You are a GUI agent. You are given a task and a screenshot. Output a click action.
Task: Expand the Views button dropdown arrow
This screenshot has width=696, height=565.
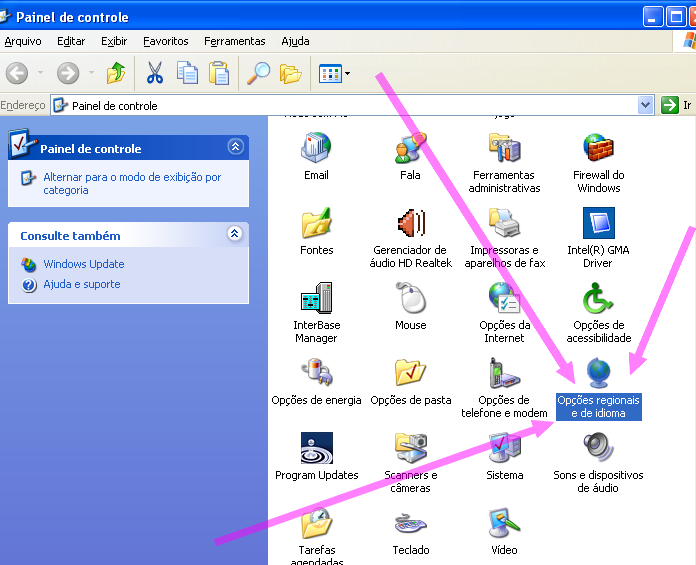348,73
